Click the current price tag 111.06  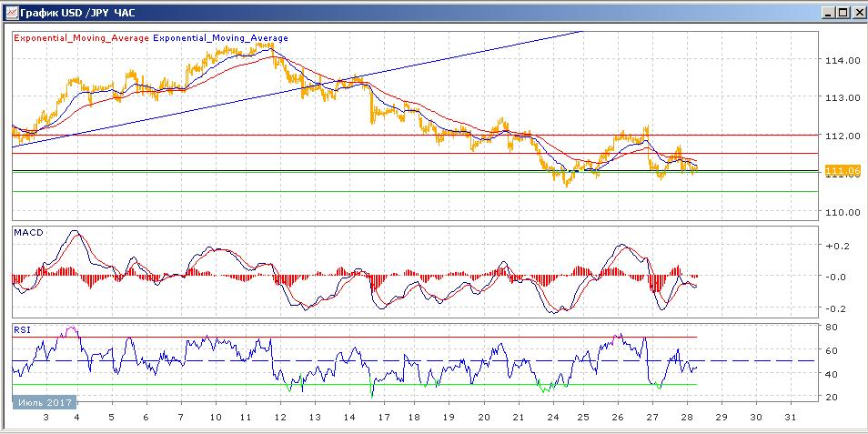pyautogui.click(x=842, y=171)
